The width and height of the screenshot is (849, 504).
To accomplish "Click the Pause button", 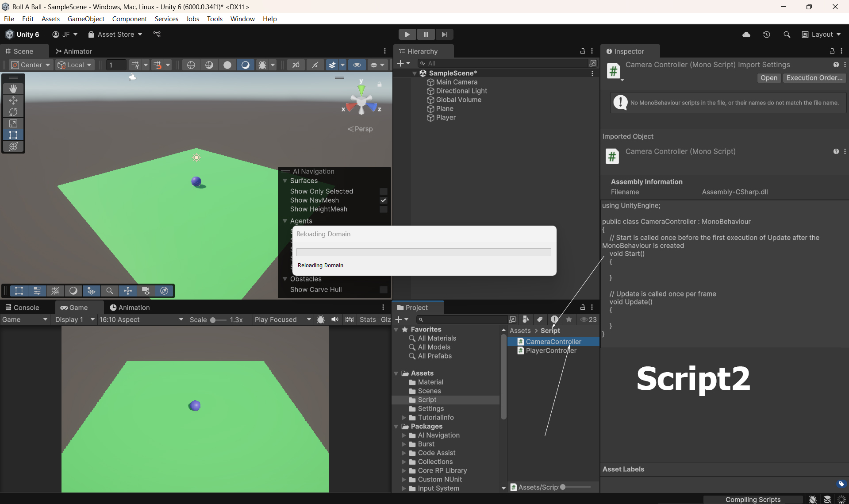I will coord(426,35).
